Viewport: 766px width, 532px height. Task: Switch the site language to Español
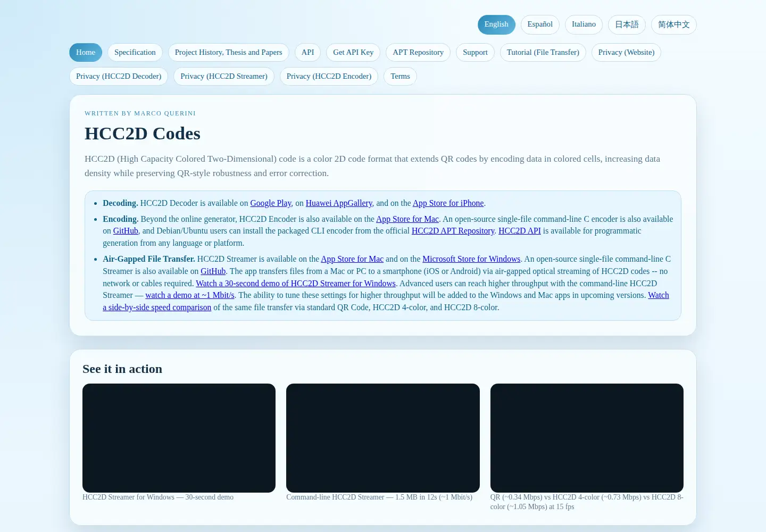[x=540, y=24]
